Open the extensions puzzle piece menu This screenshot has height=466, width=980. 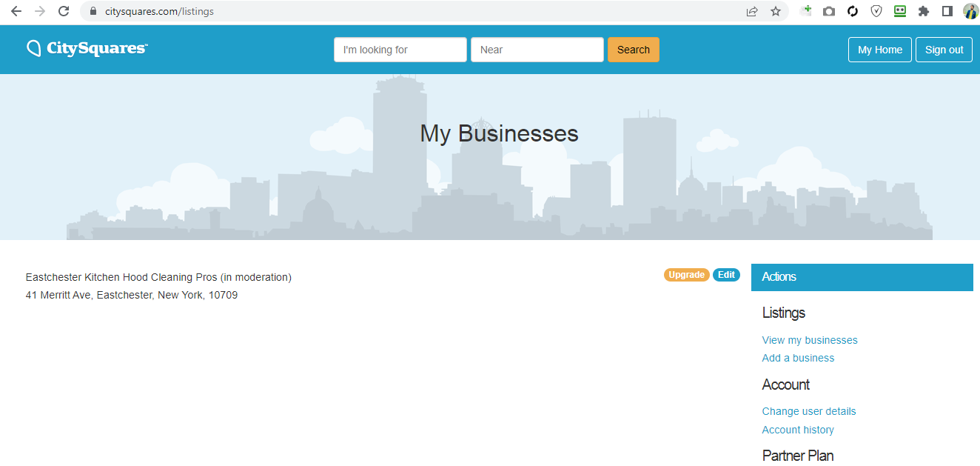tap(924, 11)
